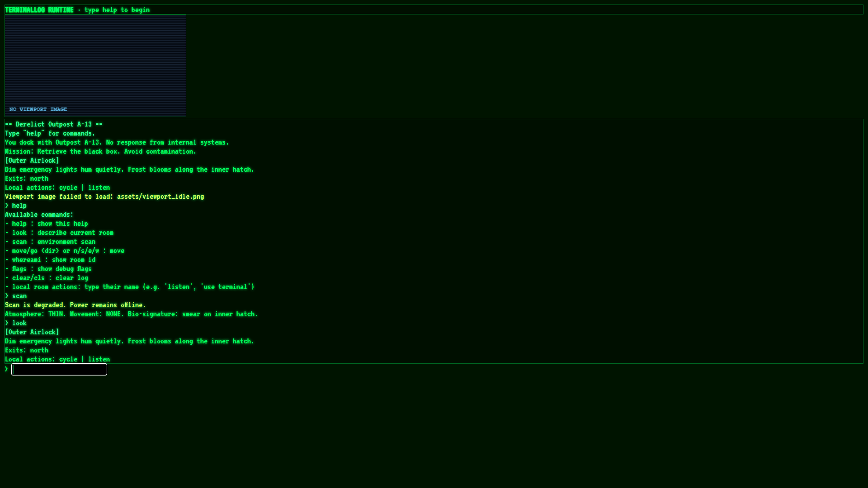
Task: Click the last 'Local actions: cycle | listen' line
Action: (57, 359)
